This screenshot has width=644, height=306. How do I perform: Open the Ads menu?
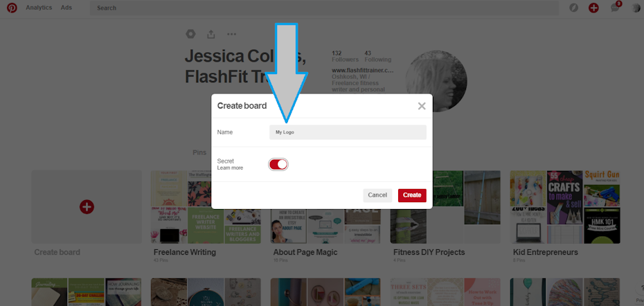tap(66, 8)
